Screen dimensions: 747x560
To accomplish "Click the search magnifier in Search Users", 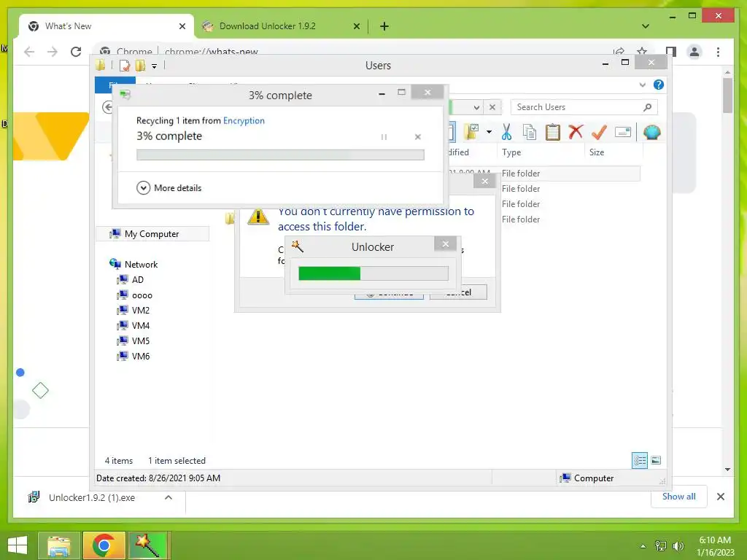I will (647, 107).
